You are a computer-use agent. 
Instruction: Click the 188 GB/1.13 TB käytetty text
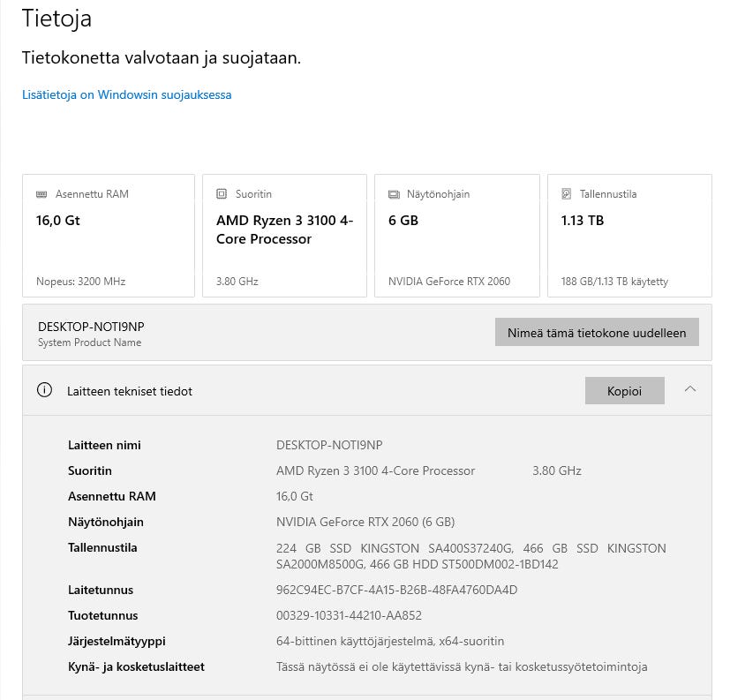coord(614,282)
